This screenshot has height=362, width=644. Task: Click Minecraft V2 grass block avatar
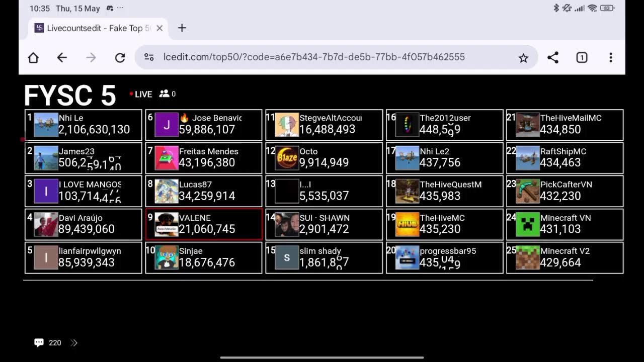[528, 258]
